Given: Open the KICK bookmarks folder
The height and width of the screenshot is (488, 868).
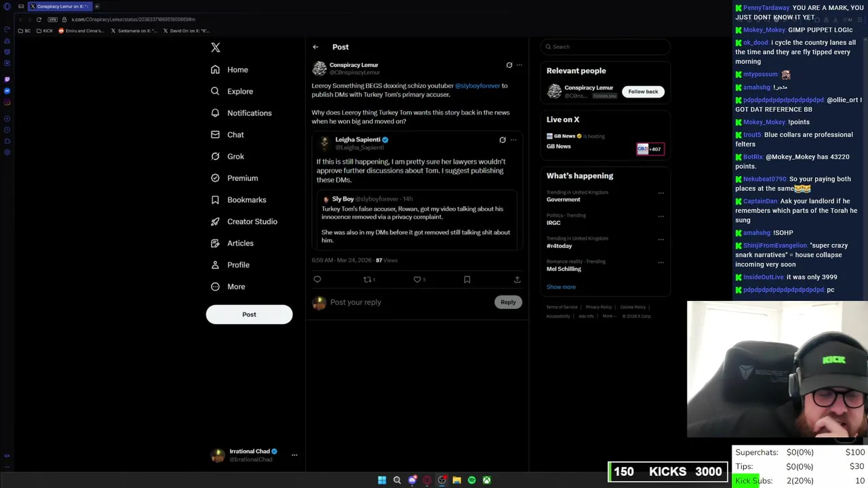Looking at the screenshot, I should click(x=45, y=30).
